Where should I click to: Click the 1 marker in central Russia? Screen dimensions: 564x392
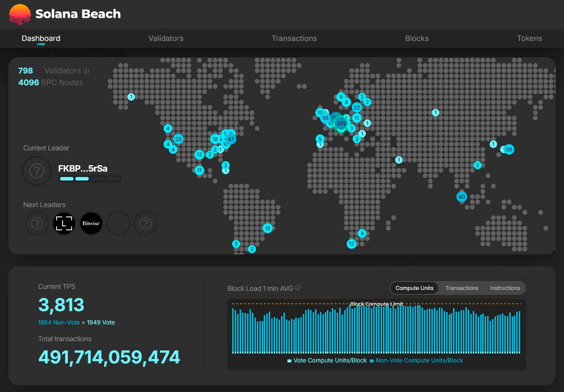(x=436, y=112)
